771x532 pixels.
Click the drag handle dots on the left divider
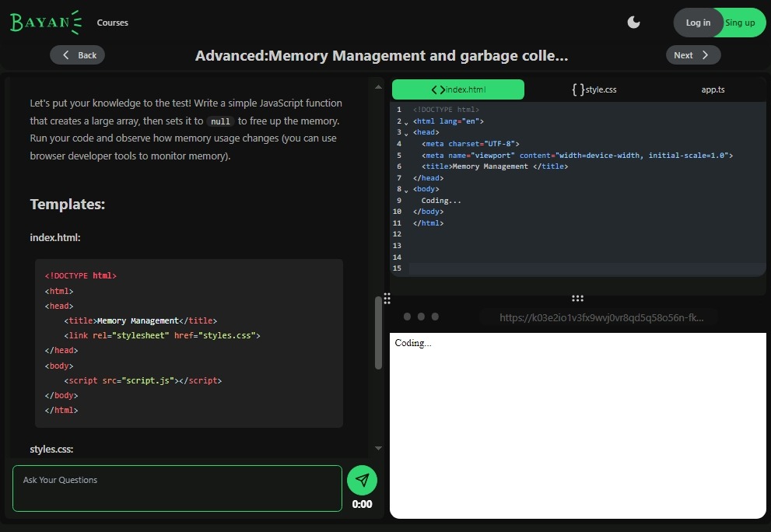click(x=387, y=298)
